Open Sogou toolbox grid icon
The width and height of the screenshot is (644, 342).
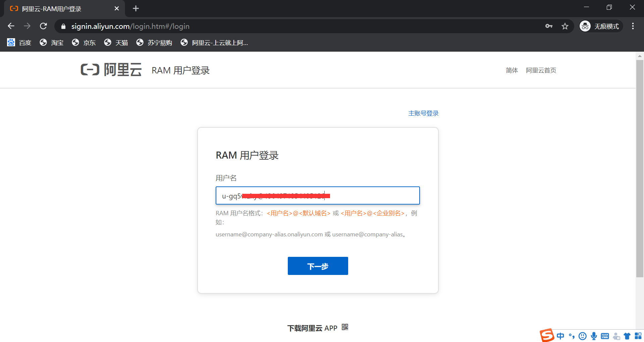click(x=638, y=336)
